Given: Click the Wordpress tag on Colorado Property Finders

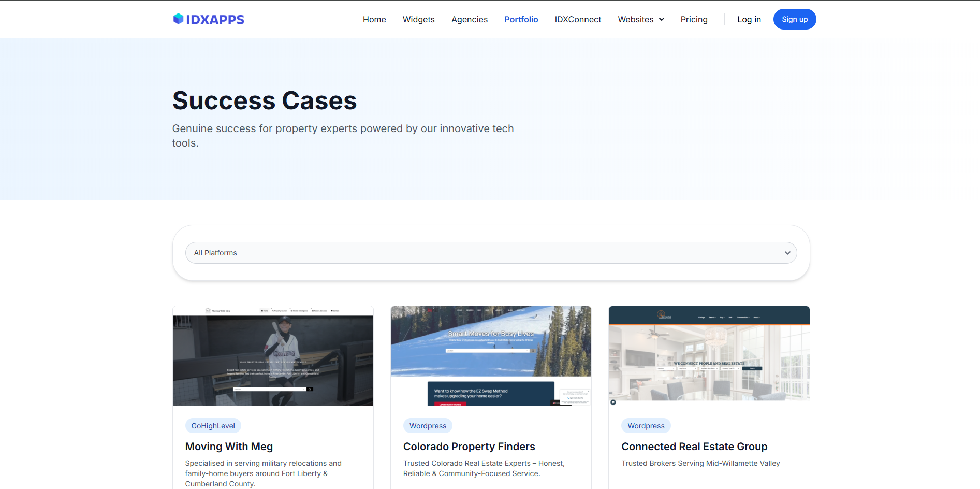Looking at the screenshot, I should pos(428,426).
